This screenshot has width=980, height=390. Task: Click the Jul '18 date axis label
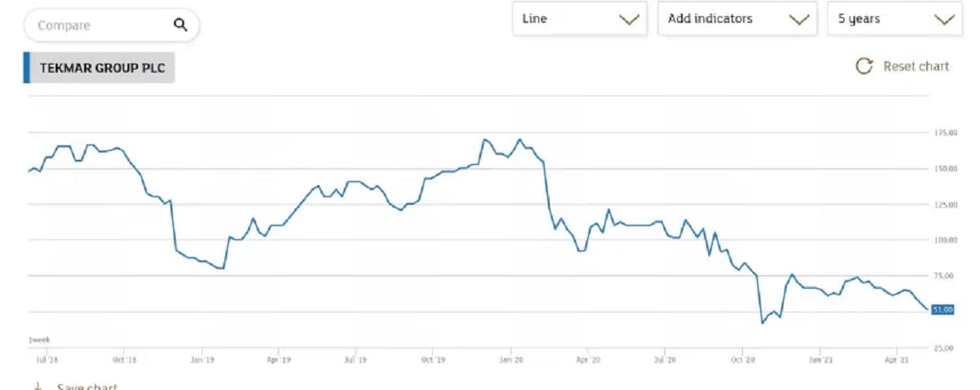(45, 358)
